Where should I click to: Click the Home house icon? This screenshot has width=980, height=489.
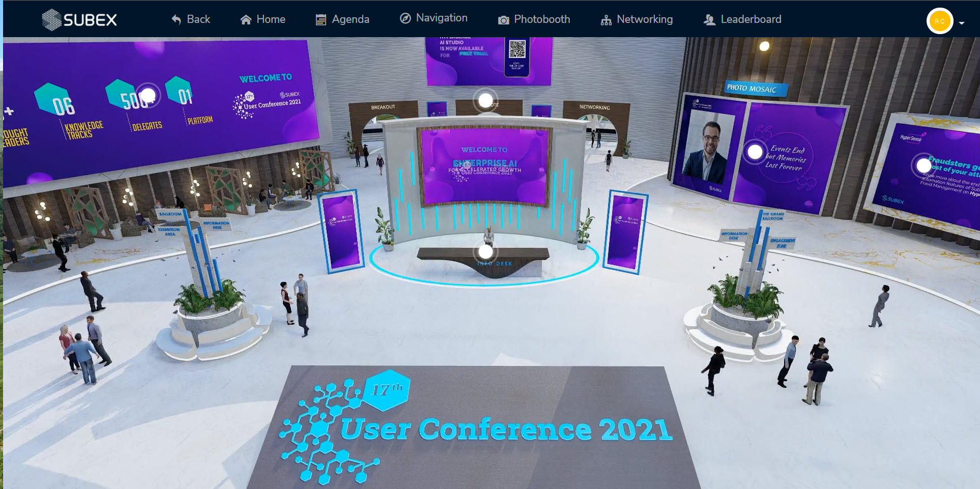(246, 20)
